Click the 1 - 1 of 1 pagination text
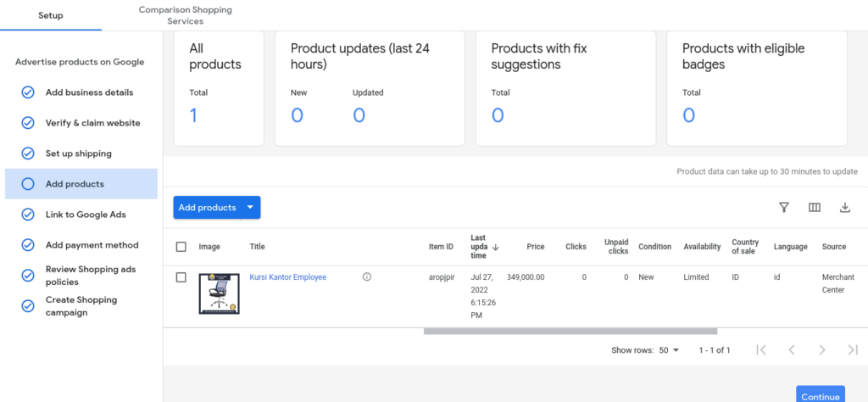The width and height of the screenshot is (868, 402). point(714,350)
